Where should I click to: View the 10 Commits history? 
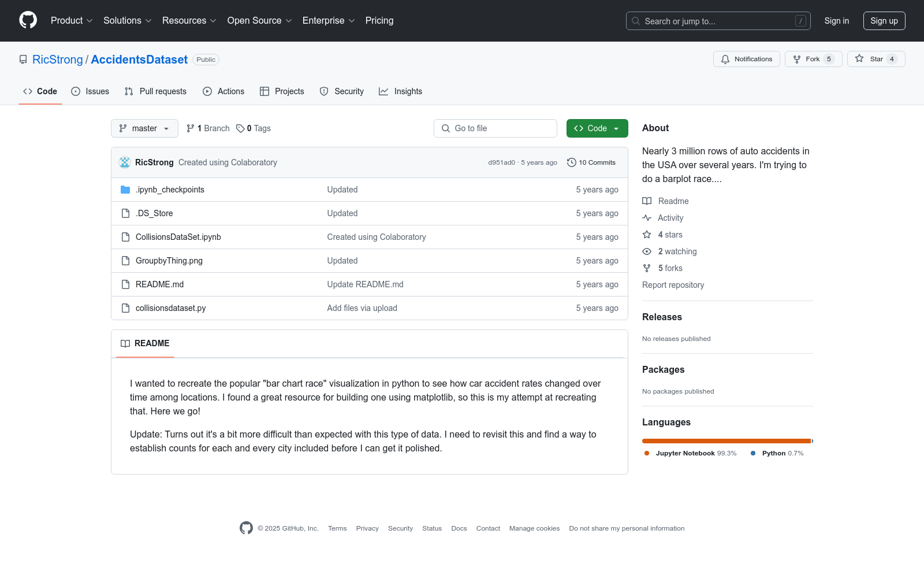click(x=591, y=162)
